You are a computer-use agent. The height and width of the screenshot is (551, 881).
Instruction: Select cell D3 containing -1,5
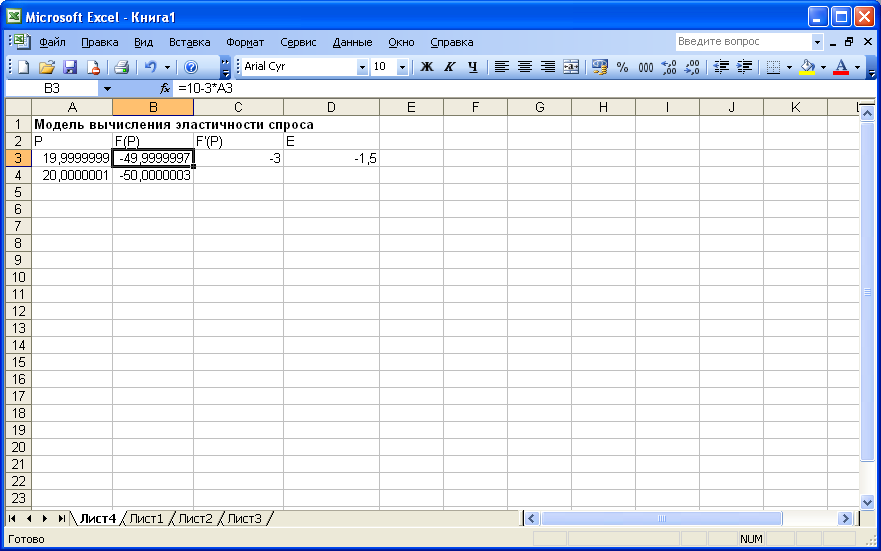pyautogui.click(x=331, y=158)
